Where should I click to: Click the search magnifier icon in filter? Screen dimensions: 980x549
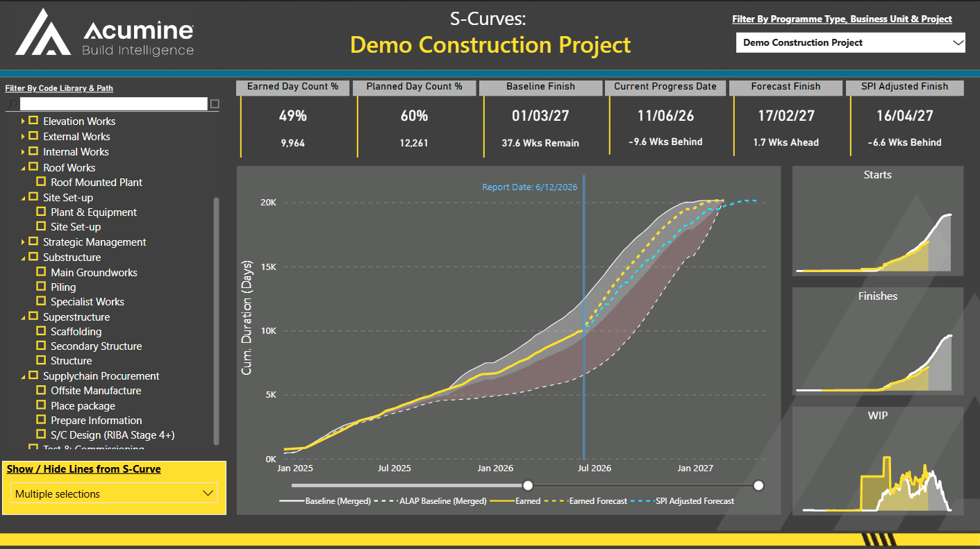(x=12, y=104)
